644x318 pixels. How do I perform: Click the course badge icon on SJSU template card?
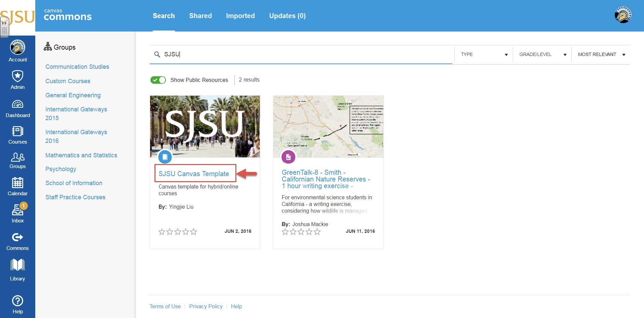click(165, 157)
